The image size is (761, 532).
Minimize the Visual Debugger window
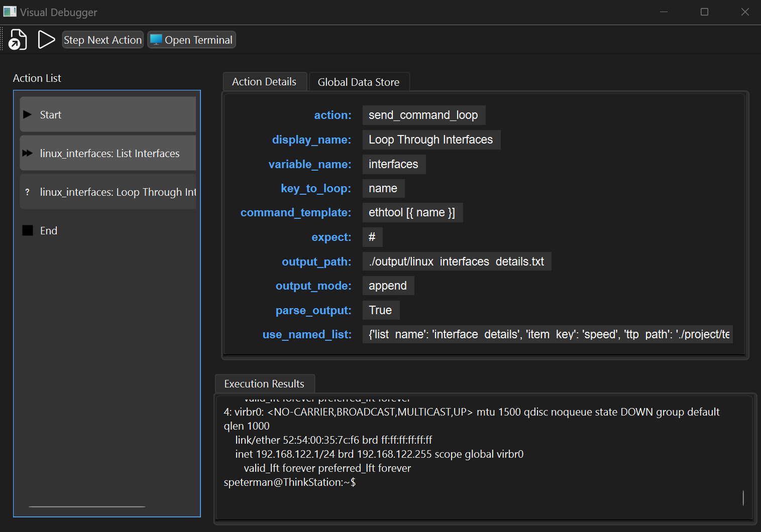664,12
